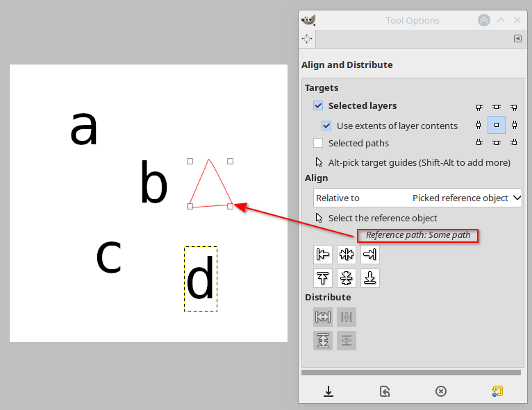
Task: Delete tool preset with circled X icon
Action: 440,391
